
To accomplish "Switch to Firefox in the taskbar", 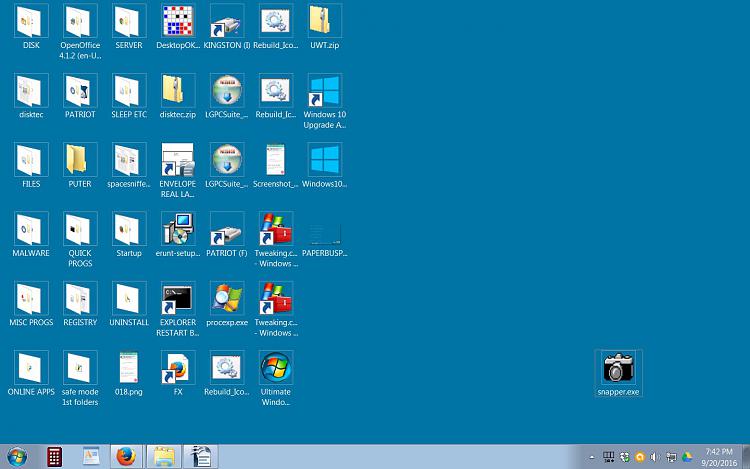I will pyautogui.click(x=126, y=457).
